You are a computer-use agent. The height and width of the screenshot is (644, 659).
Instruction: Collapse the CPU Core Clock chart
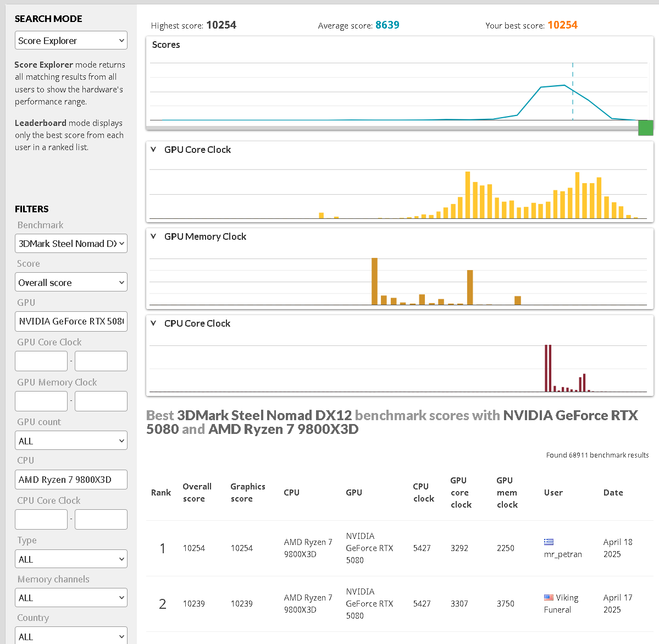click(153, 323)
